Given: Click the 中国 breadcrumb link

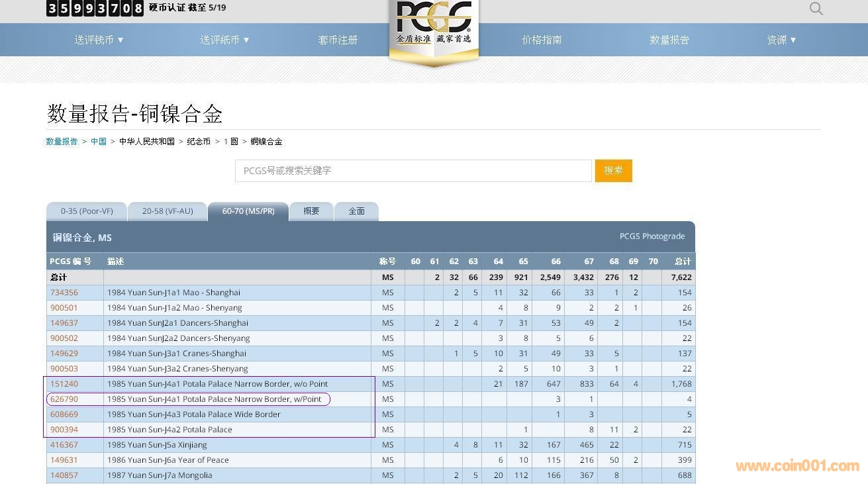Looking at the screenshot, I should (99, 141).
